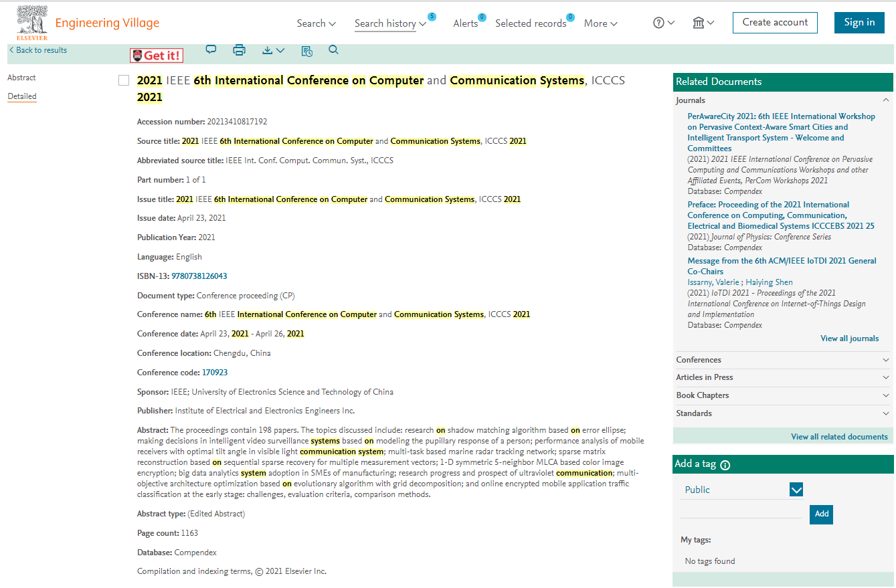Click the accession number 20213410817192
Screen dimensions: 896x588
(238, 122)
